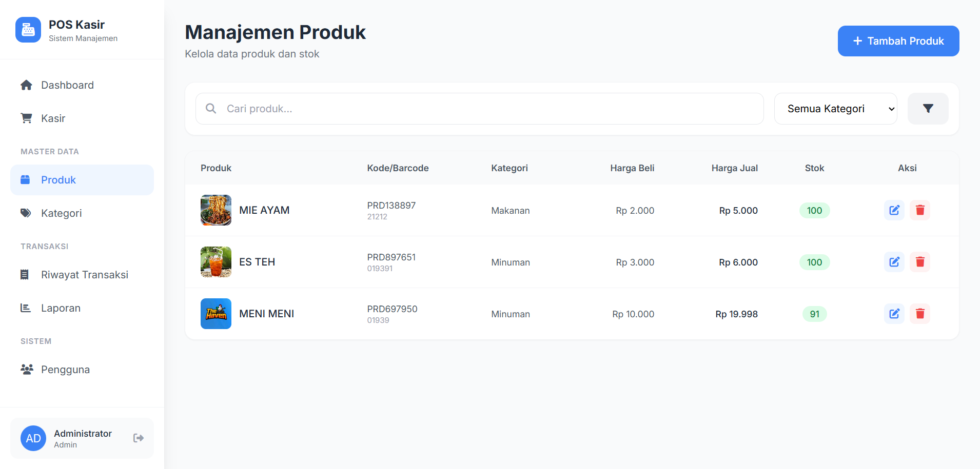Delete the ES TEH product

pos(920,262)
